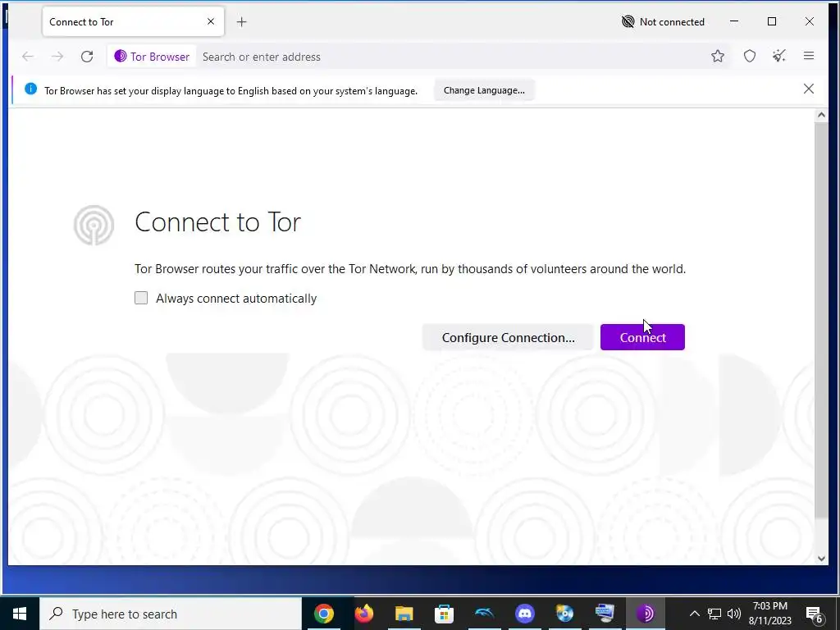Viewport: 840px width, 630px height.
Task: Click the taskbar search box
Action: [171, 614]
